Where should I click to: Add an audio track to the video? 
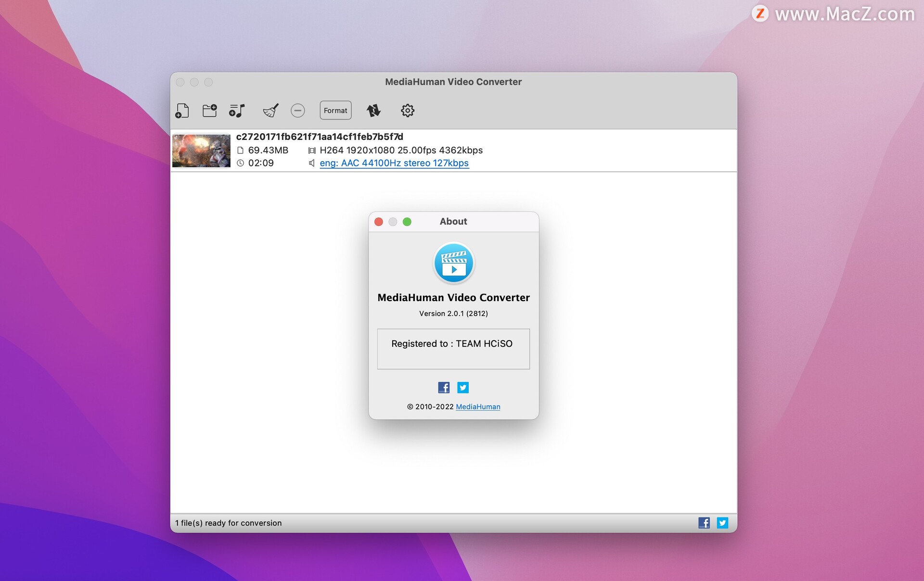click(237, 110)
